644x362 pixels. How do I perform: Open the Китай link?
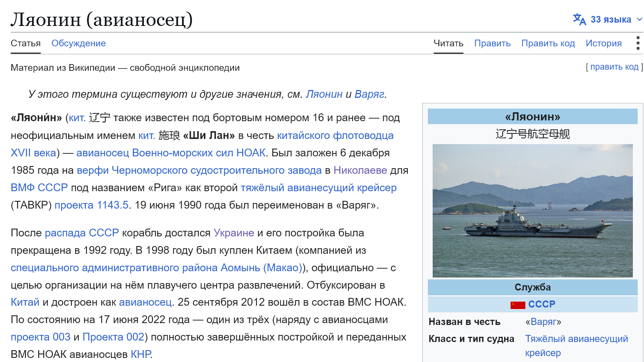tap(25, 302)
